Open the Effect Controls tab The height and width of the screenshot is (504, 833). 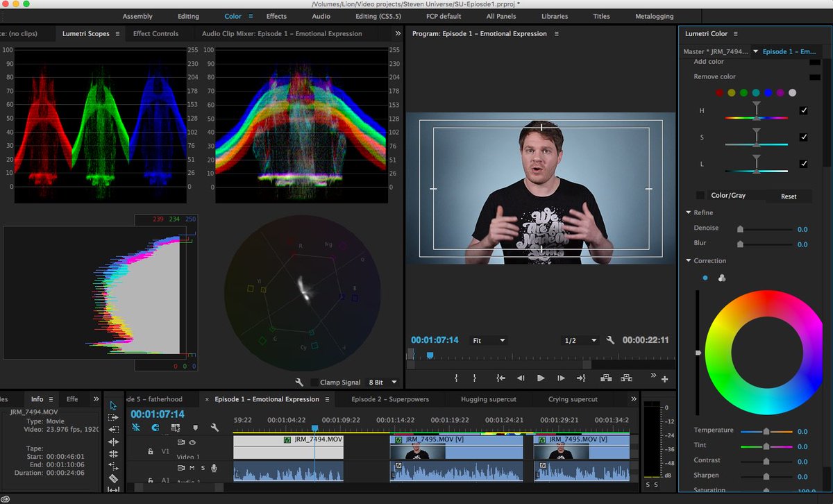(155, 33)
